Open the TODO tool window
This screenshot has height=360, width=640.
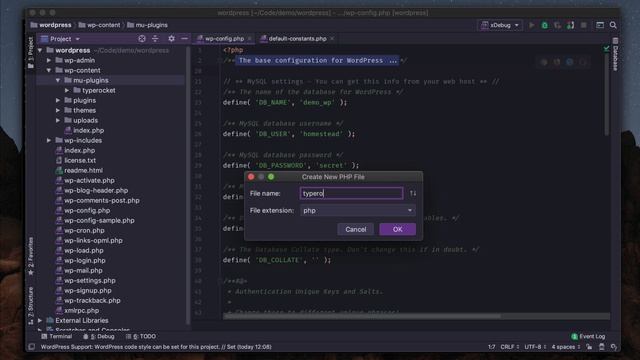[x=141, y=337]
